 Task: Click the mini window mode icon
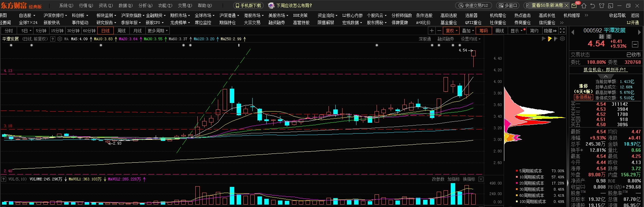[x=611, y=6]
